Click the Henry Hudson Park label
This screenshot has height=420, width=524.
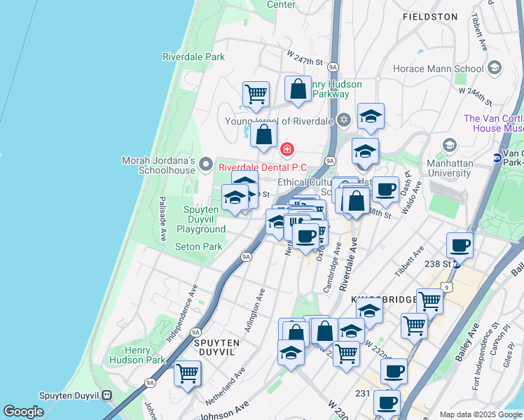[x=137, y=355]
